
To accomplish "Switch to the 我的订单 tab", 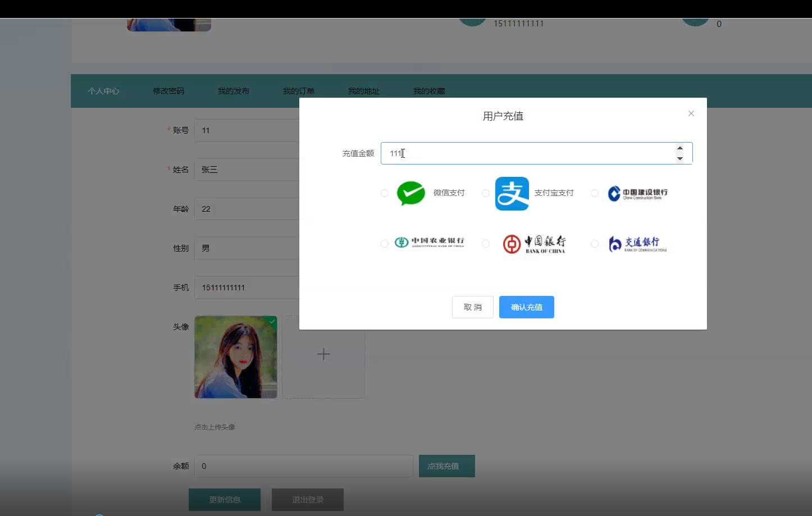I will pos(298,90).
